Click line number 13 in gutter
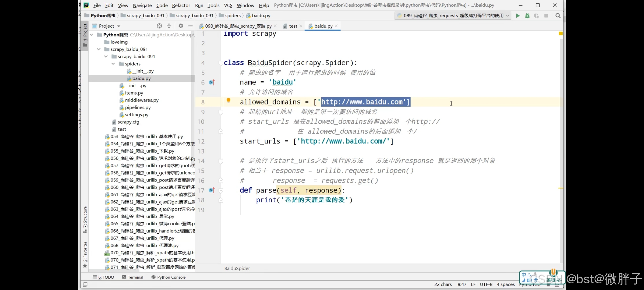Screen dimensions: 644x290 pyautogui.click(x=201, y=151)
